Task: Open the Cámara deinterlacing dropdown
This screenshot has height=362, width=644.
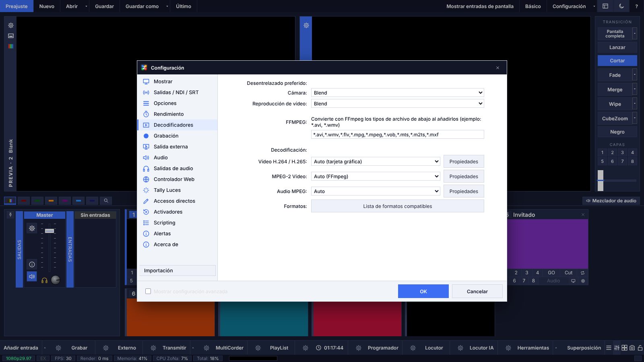Action: (x=397, y=93)
